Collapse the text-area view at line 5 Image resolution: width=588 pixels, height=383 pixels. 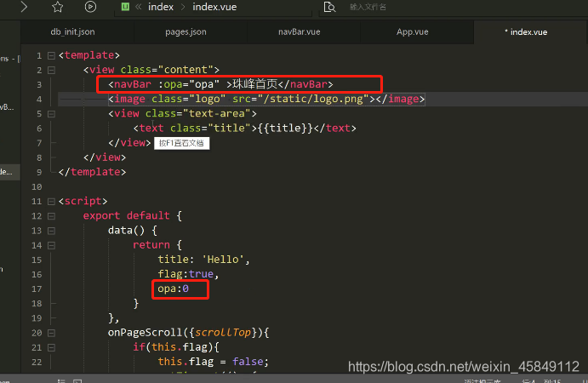click(x=51, y=114)
